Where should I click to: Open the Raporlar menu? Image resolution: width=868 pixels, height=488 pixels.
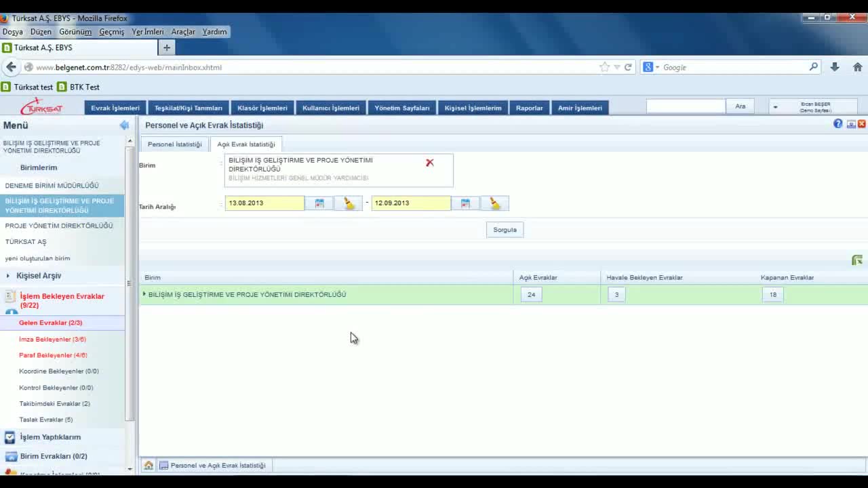pos(529,108)
